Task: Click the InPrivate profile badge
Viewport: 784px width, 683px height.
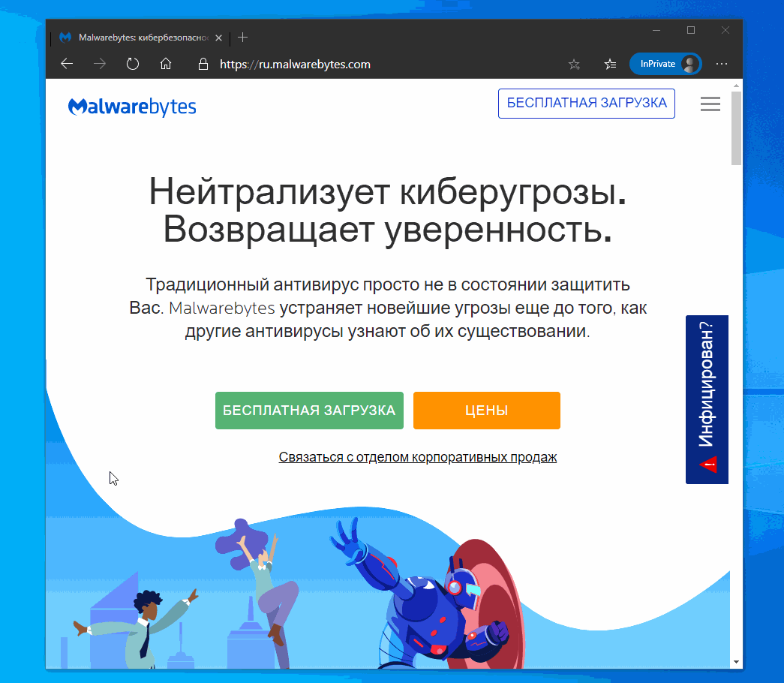Action: point(665,64)
